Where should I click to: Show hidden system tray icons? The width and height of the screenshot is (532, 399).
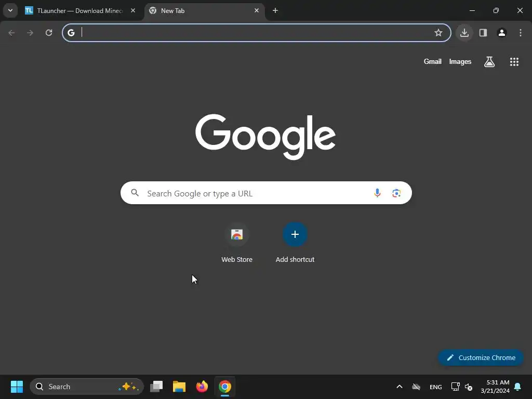pos(400,387)
